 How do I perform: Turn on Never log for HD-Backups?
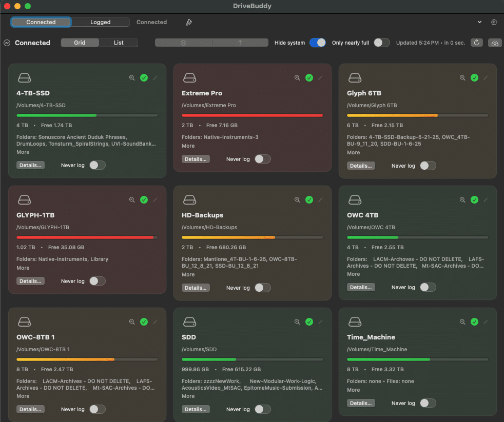click(x=263, y=288)
